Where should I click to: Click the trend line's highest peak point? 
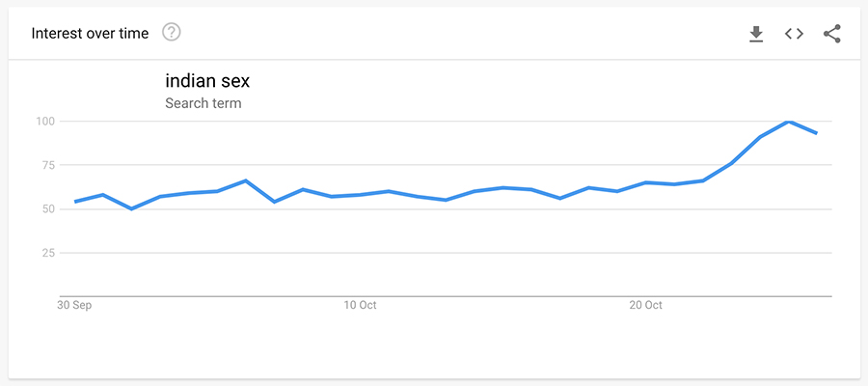pyautogui.click(x=789, y=122)
